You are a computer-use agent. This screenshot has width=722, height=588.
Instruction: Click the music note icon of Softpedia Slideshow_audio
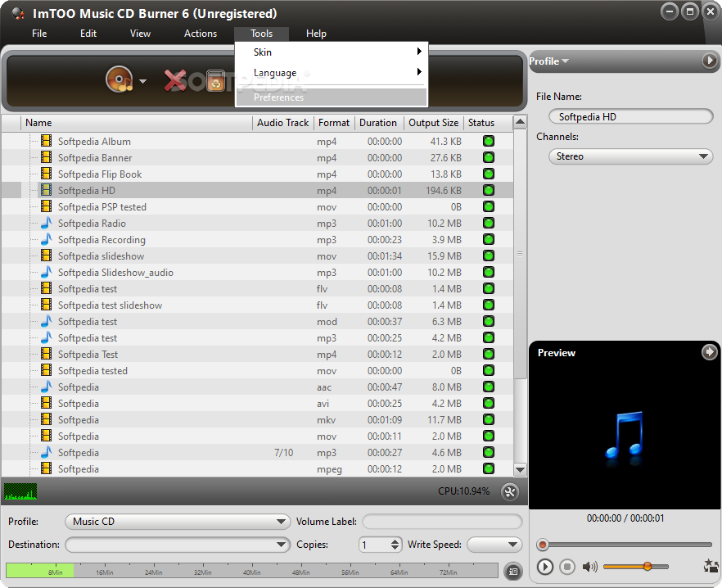[46, 272]
